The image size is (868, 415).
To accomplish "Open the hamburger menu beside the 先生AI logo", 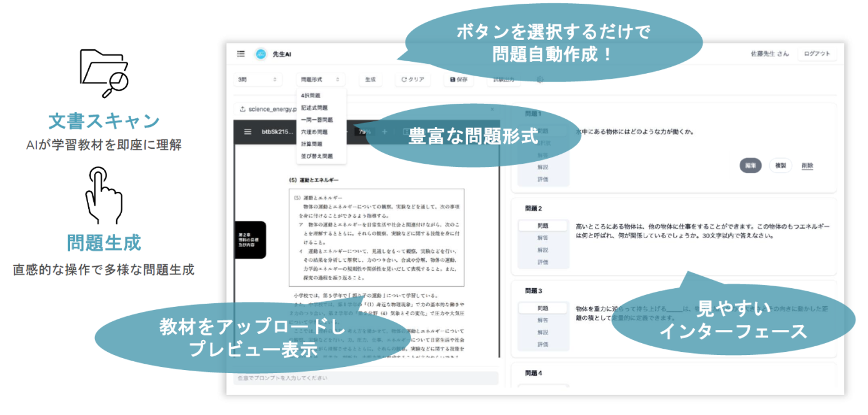I will tap(241, 54).
